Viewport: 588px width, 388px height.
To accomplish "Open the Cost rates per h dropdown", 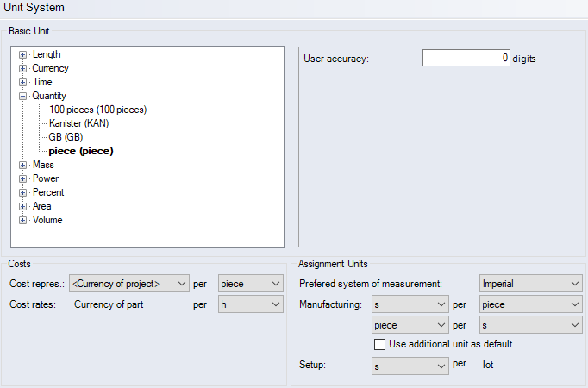I will point(250,304).
